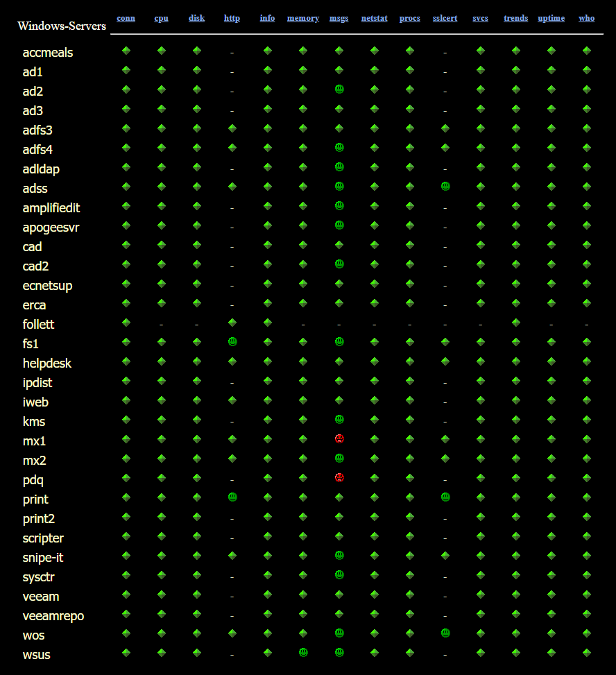Open the adss sslcert smiley icon
Viewport: 616px width, 675px height.
tap(445, 187)
